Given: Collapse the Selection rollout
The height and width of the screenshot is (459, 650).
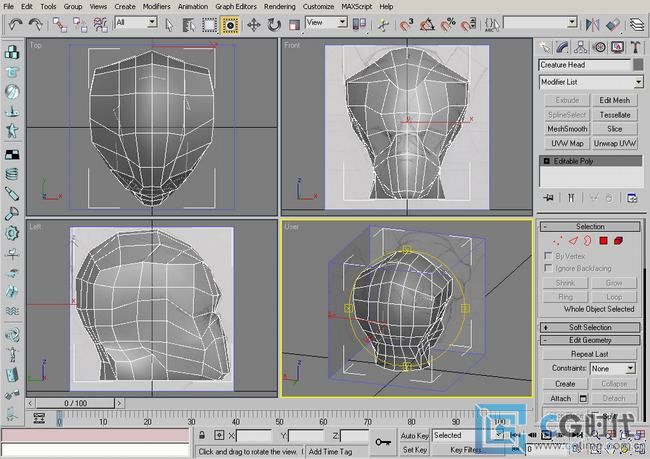Looking at the screenshot, I should coord(590,226).
